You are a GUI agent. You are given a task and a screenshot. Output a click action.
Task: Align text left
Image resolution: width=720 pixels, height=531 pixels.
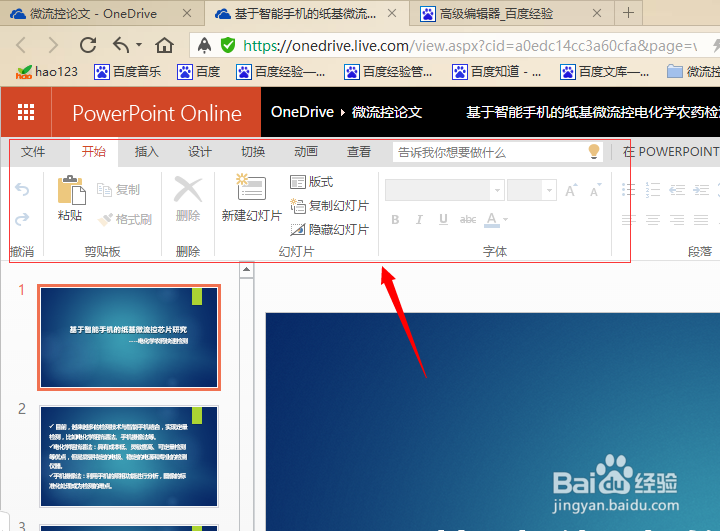pos(629,220)
